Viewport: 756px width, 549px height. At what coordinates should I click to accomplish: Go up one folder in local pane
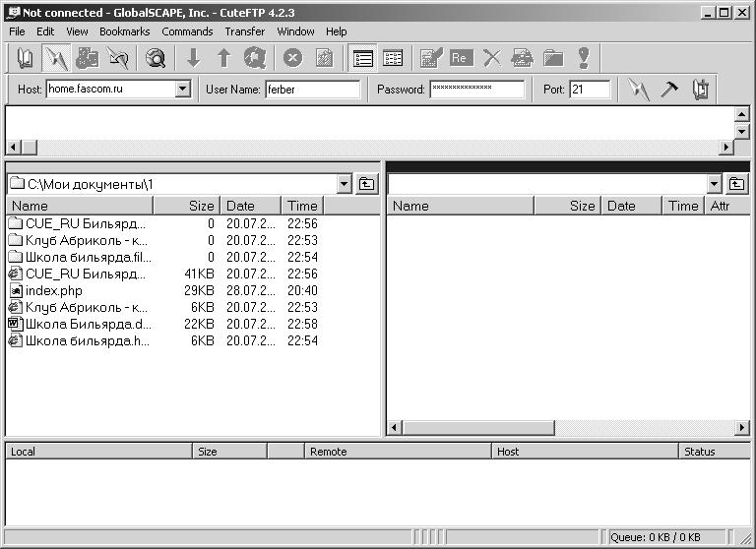pos(366,184)
